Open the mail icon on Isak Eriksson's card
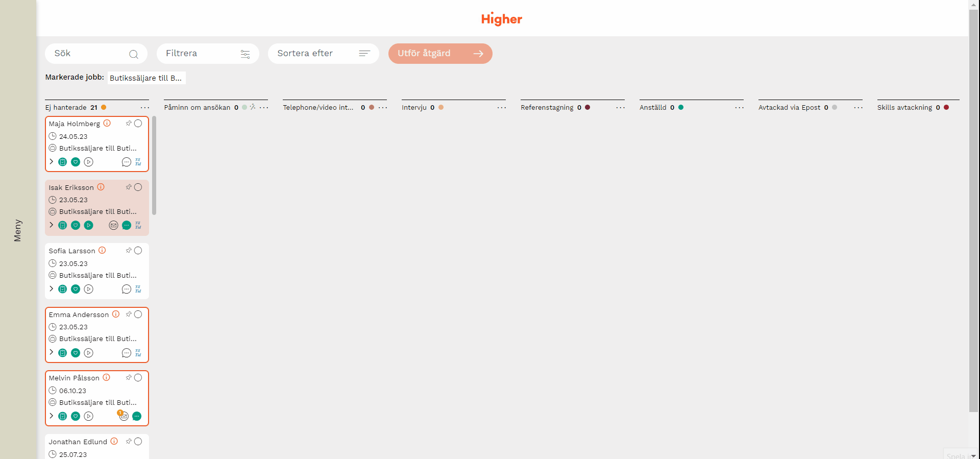Viewport: 980px width, 459px height. 113,225
